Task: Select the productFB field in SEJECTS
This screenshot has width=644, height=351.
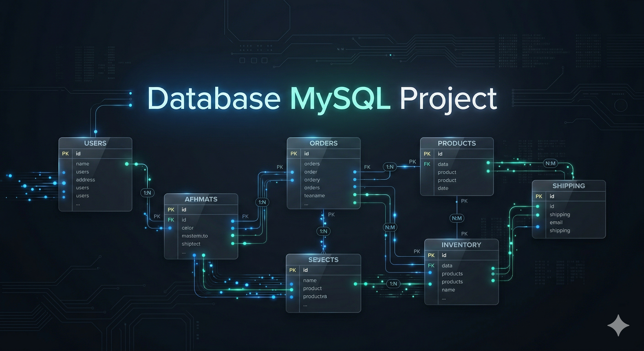Action: (315, 296)
